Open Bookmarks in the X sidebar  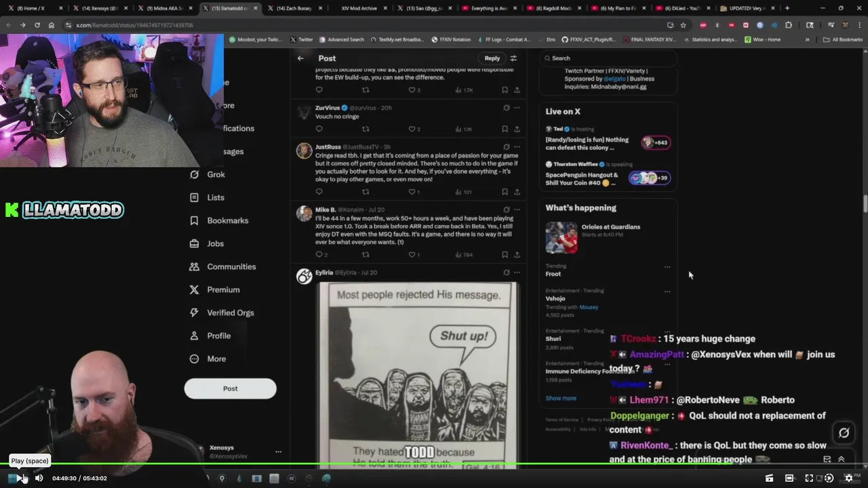219,220
